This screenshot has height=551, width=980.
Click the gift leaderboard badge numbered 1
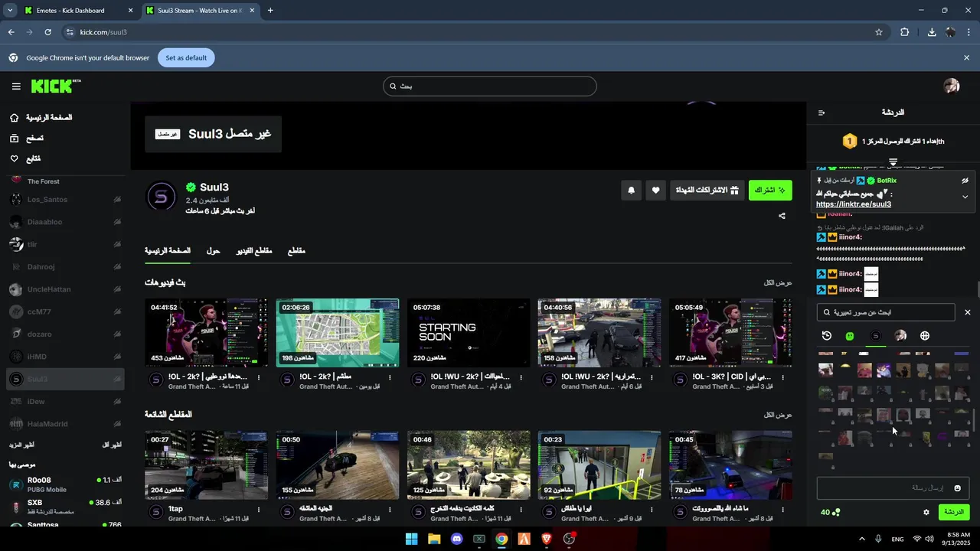pyautogui.click(x=849, y=141)
